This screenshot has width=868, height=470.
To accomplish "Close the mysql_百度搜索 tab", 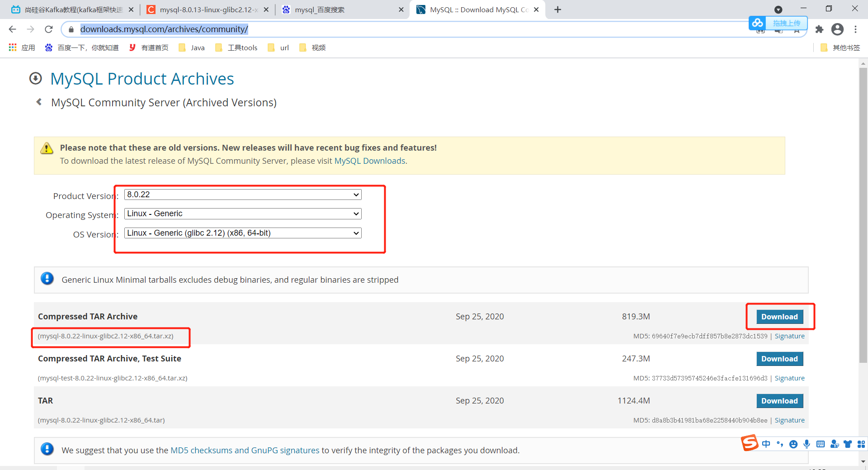I will tap(401, 9).
